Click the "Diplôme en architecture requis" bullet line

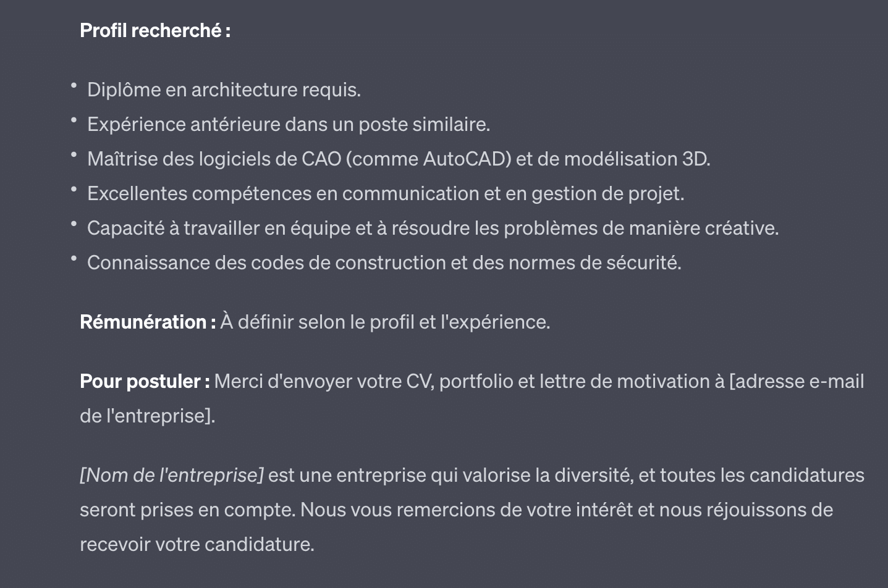pyautogui.click(x=224, y=90)
